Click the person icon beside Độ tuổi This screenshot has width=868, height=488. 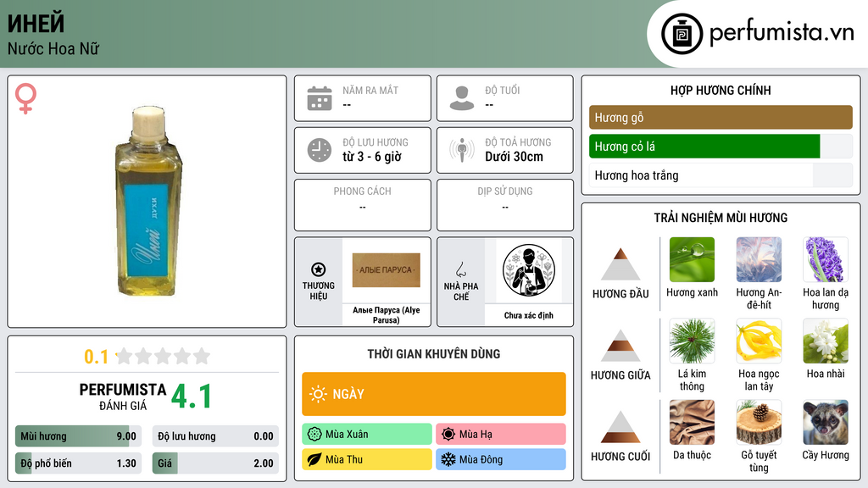click(x=462, y=98)
